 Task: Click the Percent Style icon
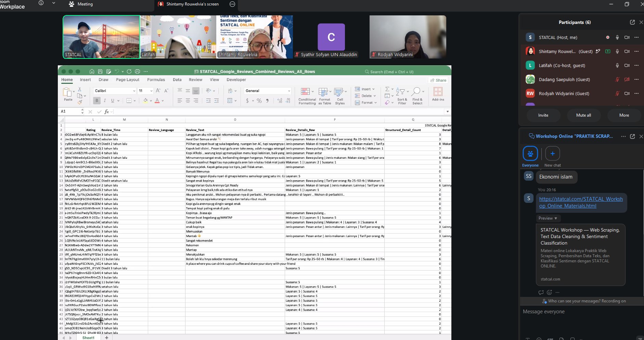pos(259,101)
